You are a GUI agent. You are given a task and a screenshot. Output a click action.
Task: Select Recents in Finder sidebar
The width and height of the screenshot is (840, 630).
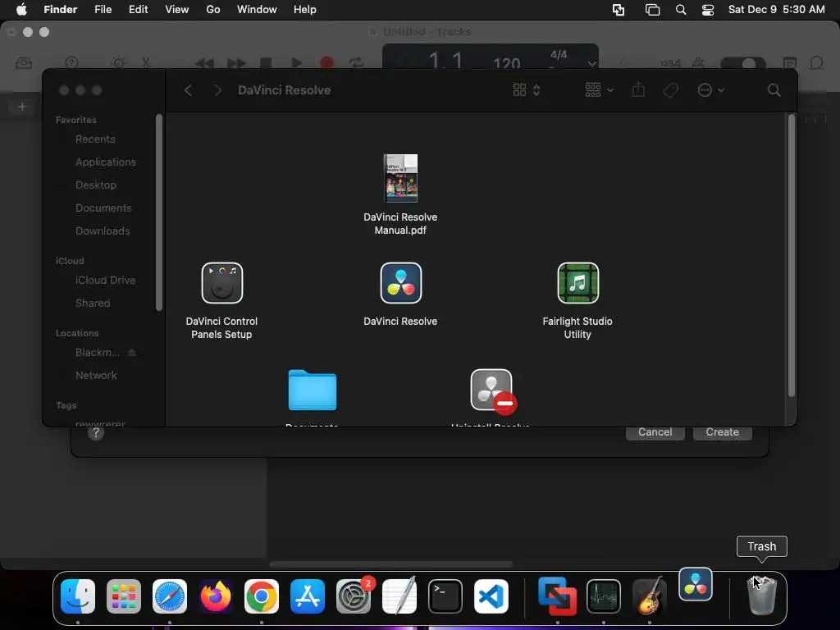[x=95, y=139]
